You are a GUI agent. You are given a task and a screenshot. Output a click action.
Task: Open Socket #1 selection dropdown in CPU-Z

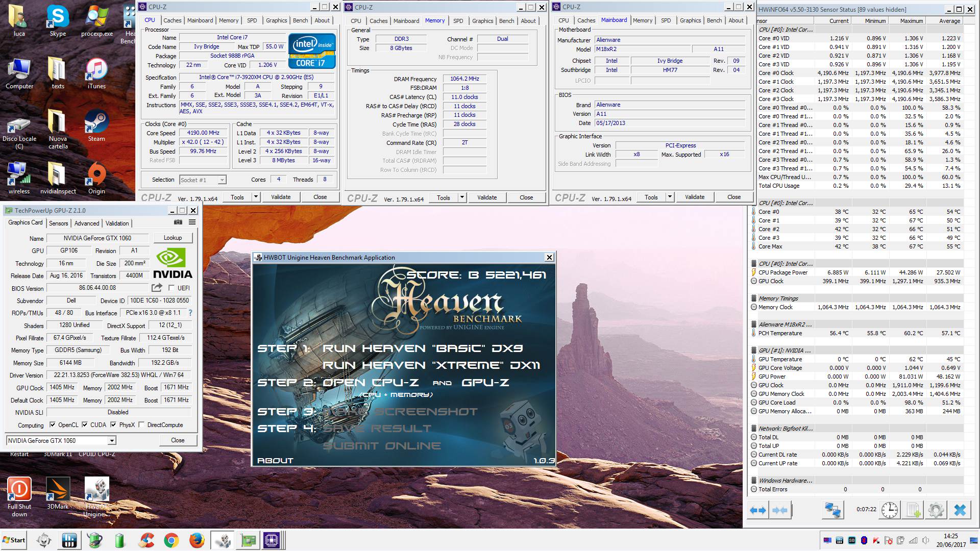[x=222, y=180]
